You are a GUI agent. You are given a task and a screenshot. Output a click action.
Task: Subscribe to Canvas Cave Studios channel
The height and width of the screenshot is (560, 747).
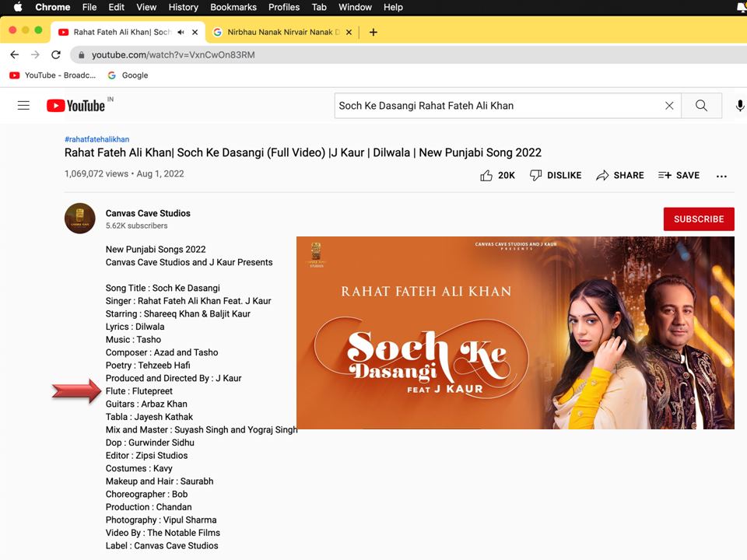click(698, 219)
